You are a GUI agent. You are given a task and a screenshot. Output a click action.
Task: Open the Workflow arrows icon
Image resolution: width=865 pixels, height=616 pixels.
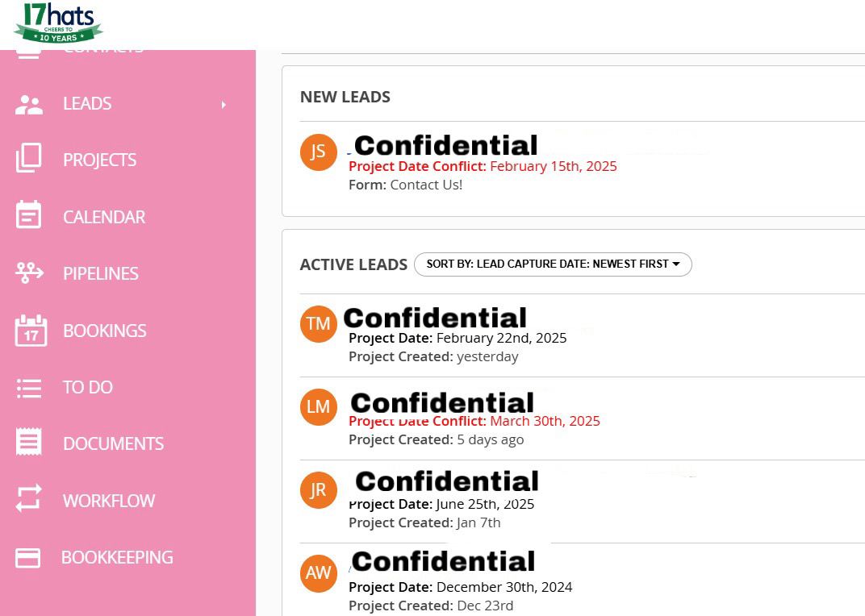point(28,501)
